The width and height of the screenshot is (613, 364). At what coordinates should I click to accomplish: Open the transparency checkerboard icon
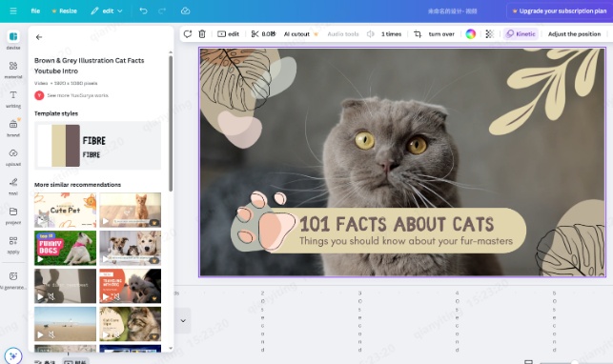[x=489, y=34]
